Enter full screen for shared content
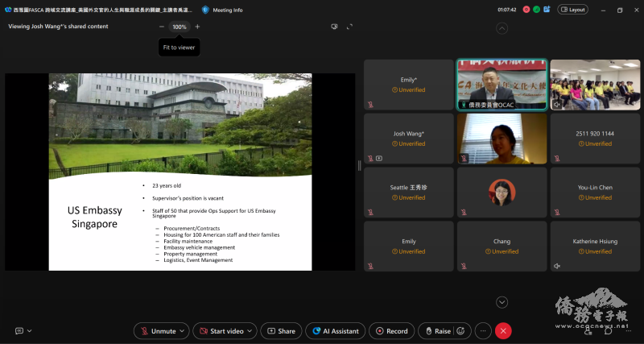Image resolution: width=644 pixels, height=344 pixels. (349, 27)
